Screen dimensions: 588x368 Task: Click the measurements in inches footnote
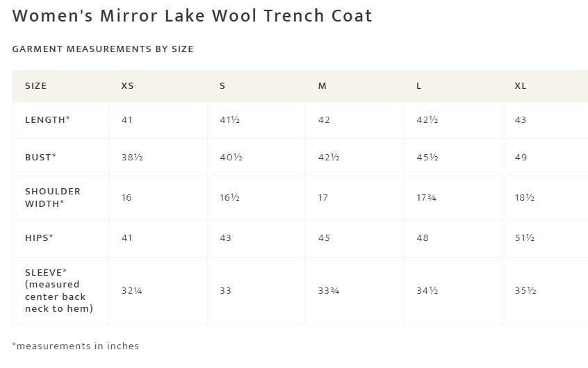tap(76, 346)
